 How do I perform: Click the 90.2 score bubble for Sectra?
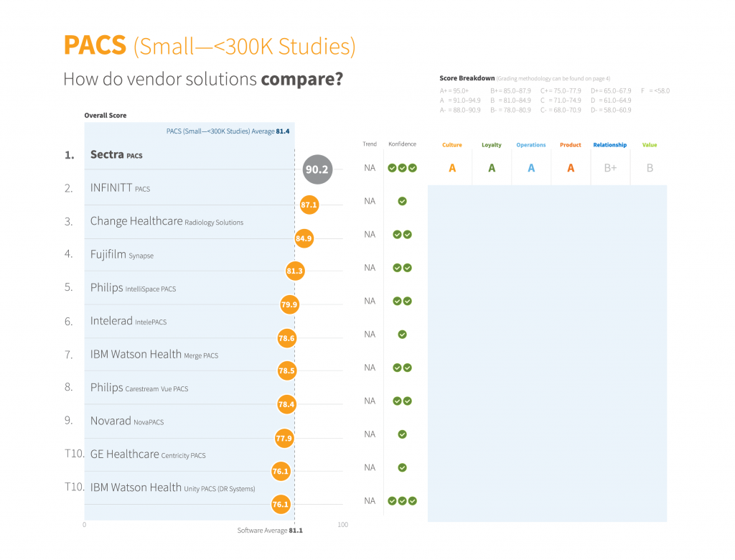[x=317, y=169]
